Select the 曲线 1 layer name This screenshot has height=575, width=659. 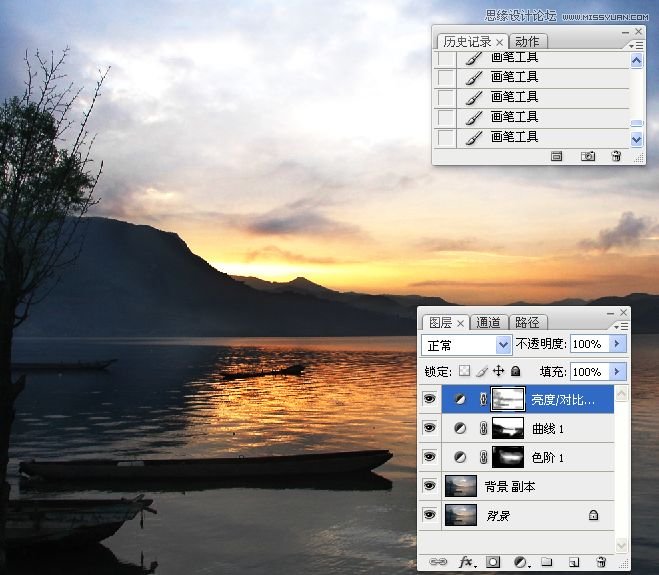(548, 429)
